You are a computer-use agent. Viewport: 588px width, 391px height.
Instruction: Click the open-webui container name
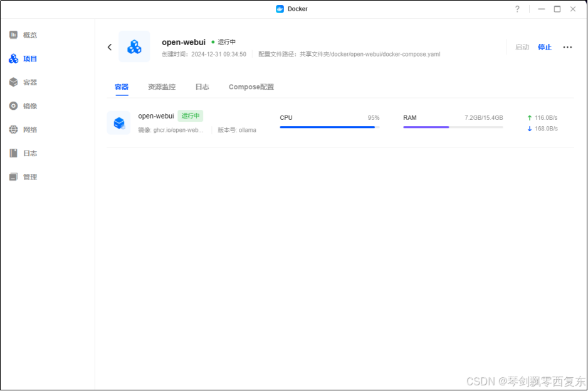point(156,116)
